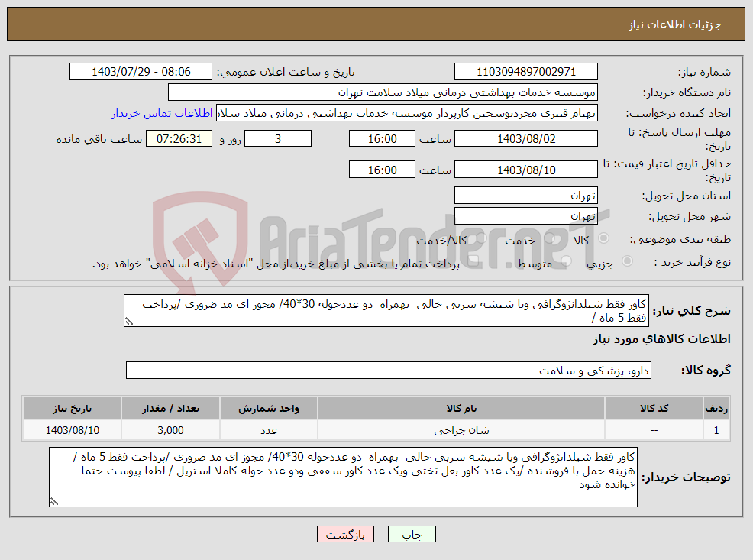Click the چاپ (print) button
This screenshot has height=560, width=753.
[x=412, y=534]
